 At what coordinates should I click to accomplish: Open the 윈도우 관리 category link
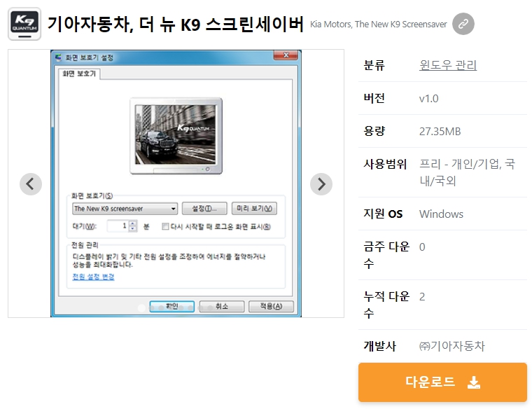tap(448, 65)
